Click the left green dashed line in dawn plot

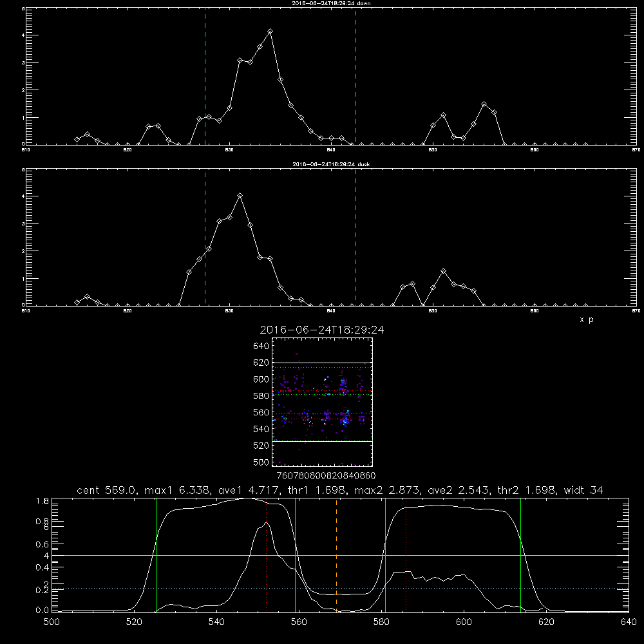(205, 76)
